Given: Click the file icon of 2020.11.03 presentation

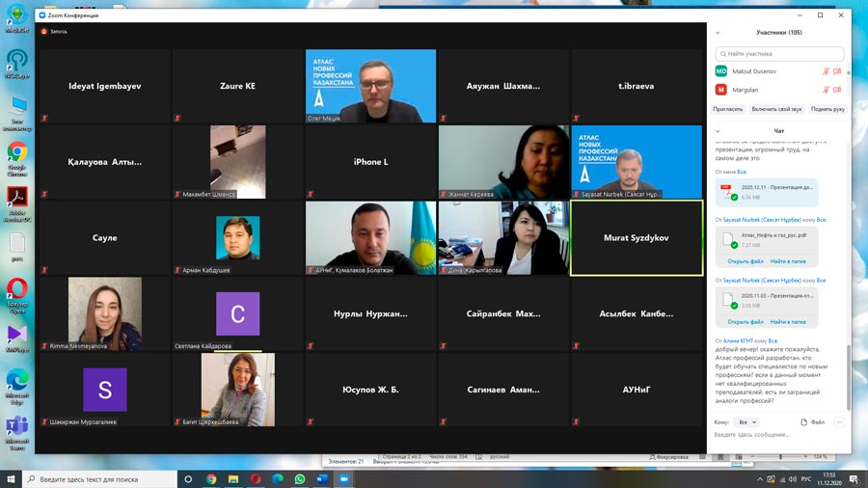Looking at the screenshot, I should click(728, 301).
